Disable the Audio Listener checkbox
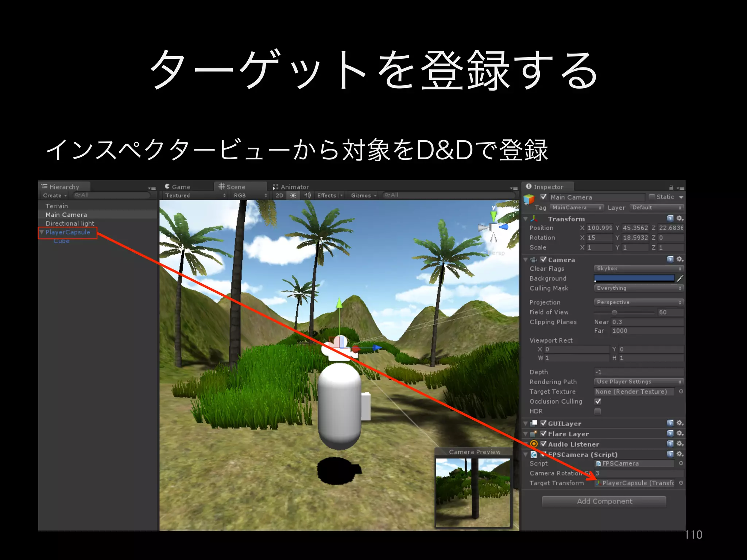Image resolution: width=747 pixels, height=560 pixels. 543,444
